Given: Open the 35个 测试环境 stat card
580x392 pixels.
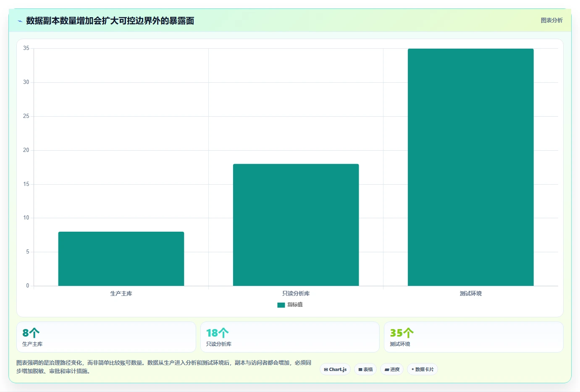Looking at the screenshot, I should pos(473,337).
